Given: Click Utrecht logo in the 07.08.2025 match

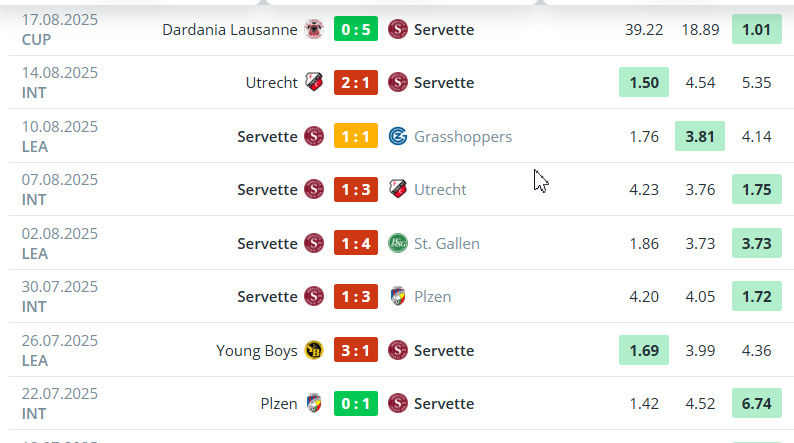Looking at the screenshot, I should coord(397,189).
